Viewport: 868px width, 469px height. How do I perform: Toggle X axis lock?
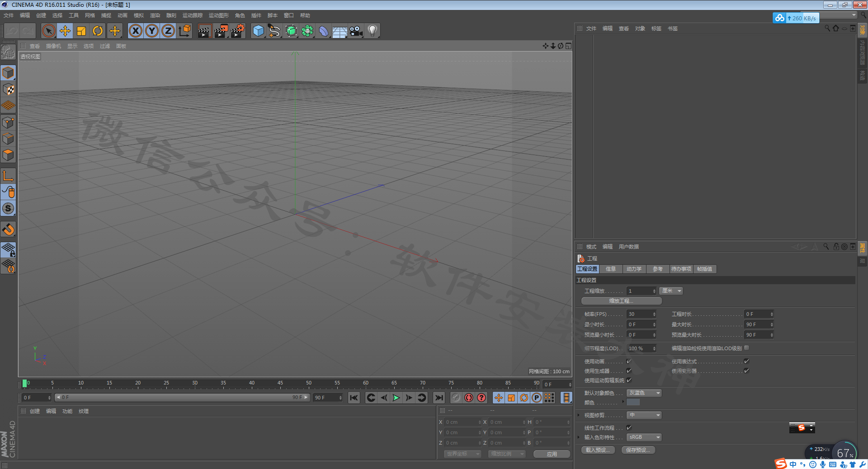tap(136, 31)
